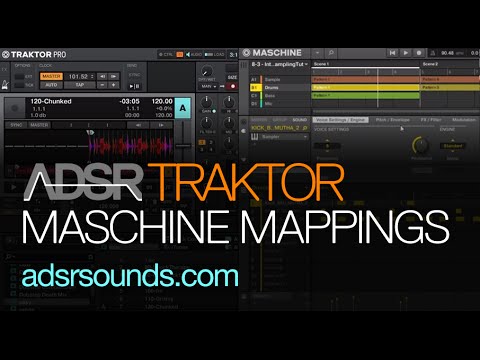The image size is (480, 360).
Task: Click the Maschine play button
Action: (406, 53)
